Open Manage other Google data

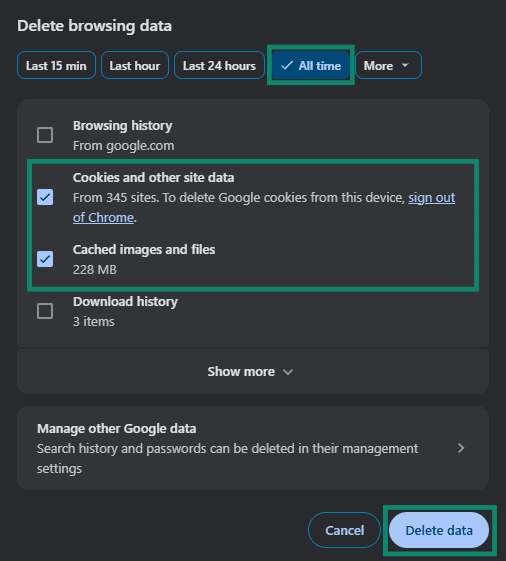pyautogui.click(x=253, y=448)
